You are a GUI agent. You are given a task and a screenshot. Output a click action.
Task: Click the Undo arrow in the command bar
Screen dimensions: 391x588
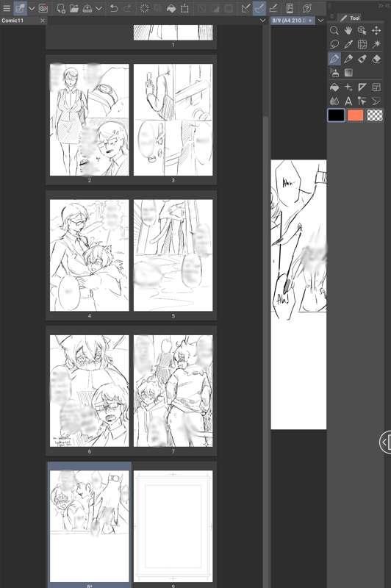pos(114,8)
